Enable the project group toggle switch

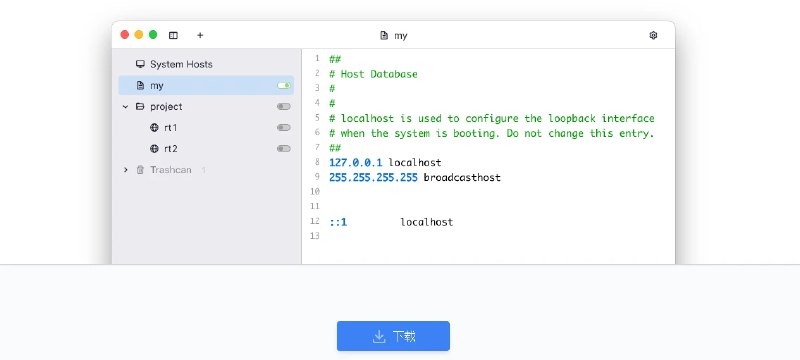pos(284,107)
